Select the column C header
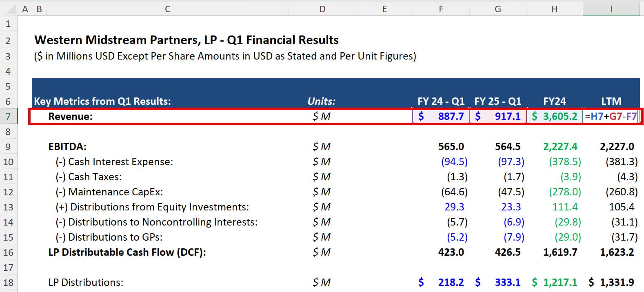The image size is (644, 292). pyautogui.click(x=167, y=9)
